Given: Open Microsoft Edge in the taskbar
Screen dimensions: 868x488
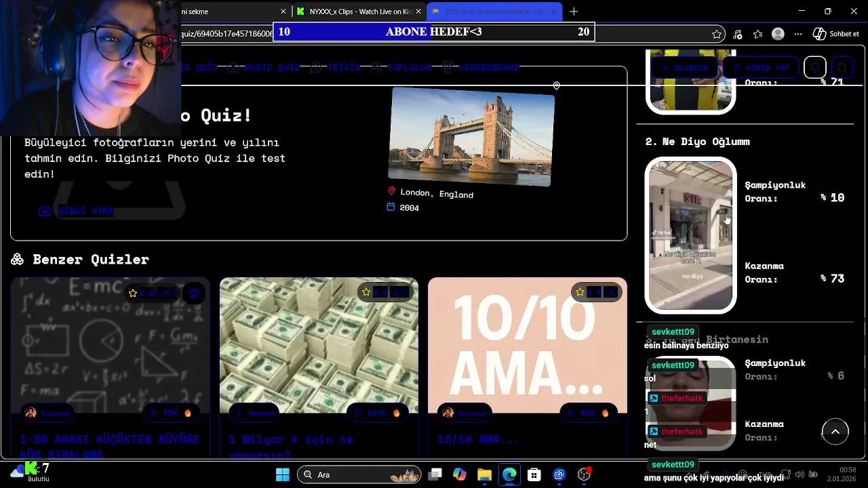Looking at the screenshot, I should [x=509, y=474].
